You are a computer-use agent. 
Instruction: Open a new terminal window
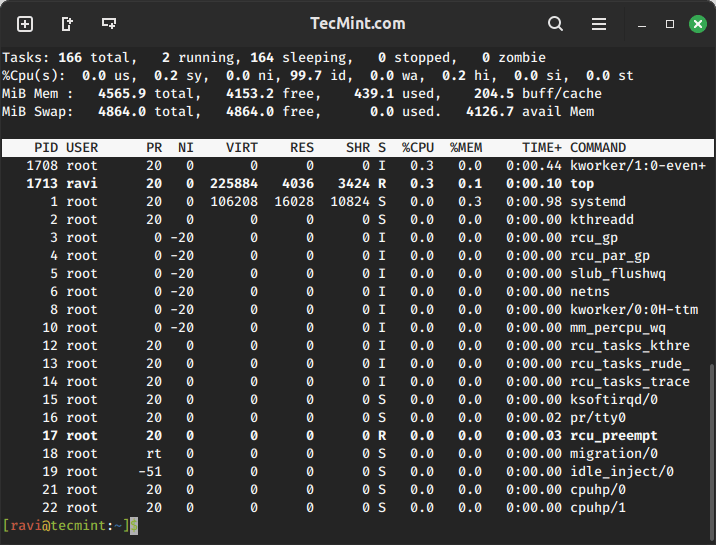[109, 23]
